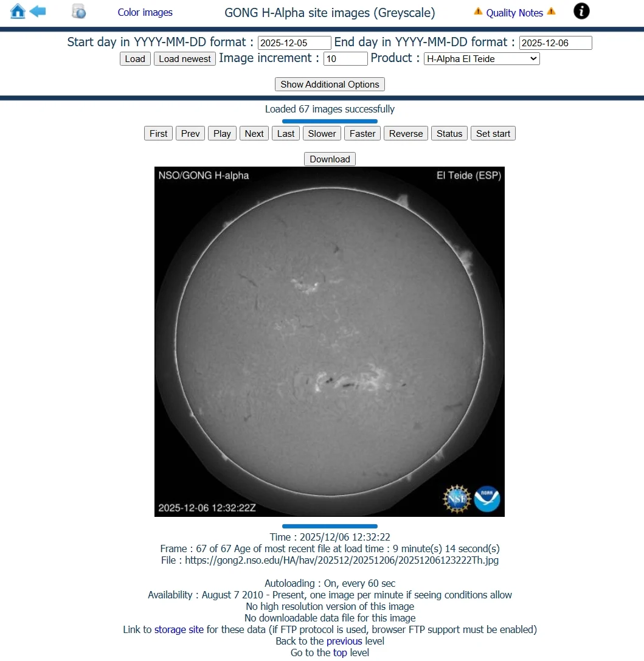Click the black info circle icon

point(581,11)
